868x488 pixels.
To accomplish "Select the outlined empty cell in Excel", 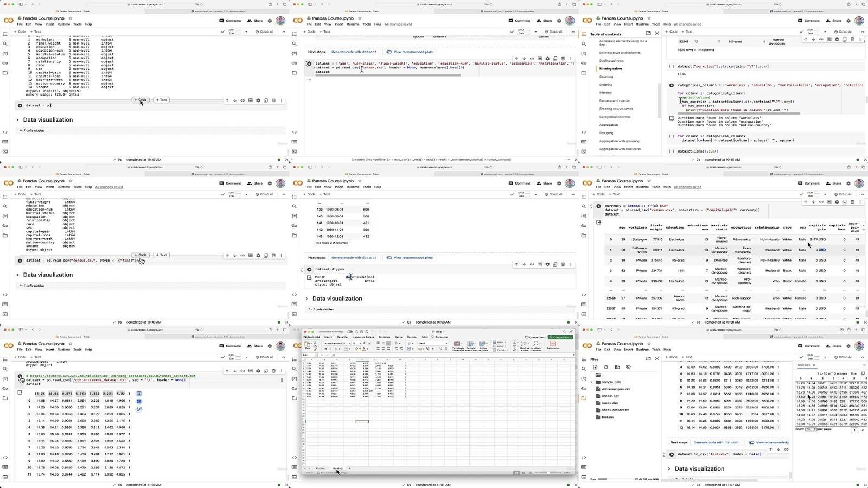I will pyautogui.click(x=362, y=421).
